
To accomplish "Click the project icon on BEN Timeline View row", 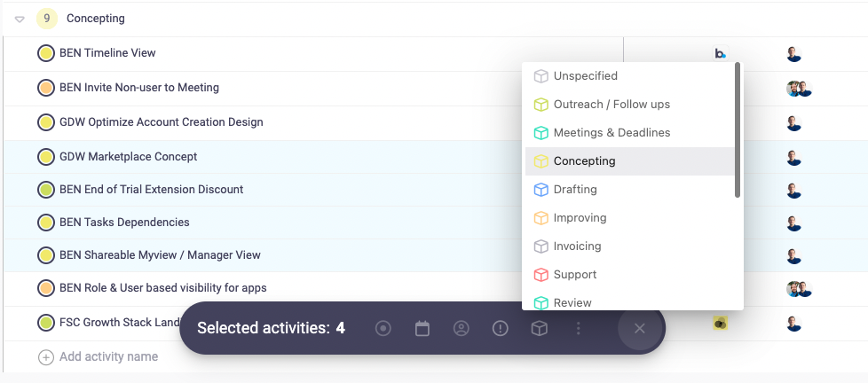I will coord(720,53).
